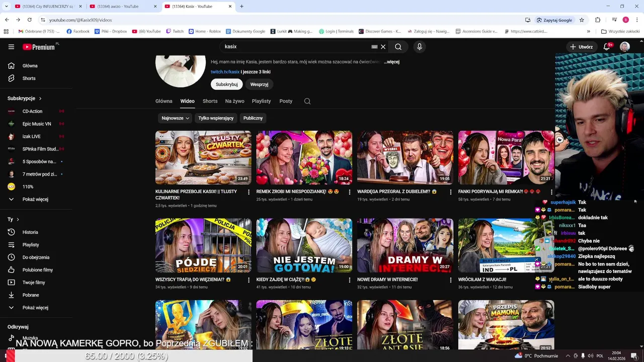Expand Najnowsze sort dropdown
644x362 pixels.
(175, 118)
